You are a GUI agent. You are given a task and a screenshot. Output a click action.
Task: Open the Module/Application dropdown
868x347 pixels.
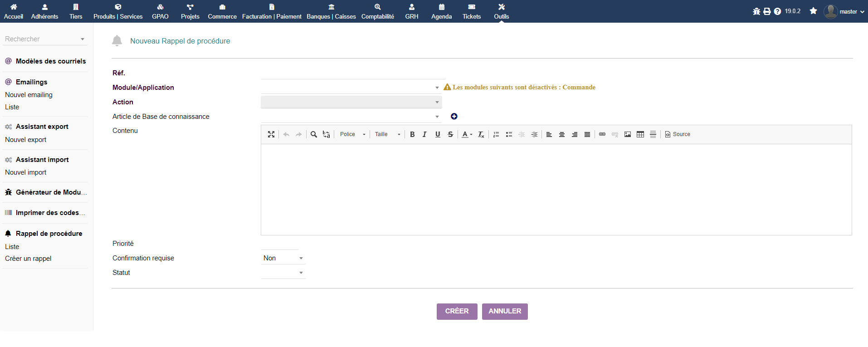pyautogui.click(x=351, y=88)
